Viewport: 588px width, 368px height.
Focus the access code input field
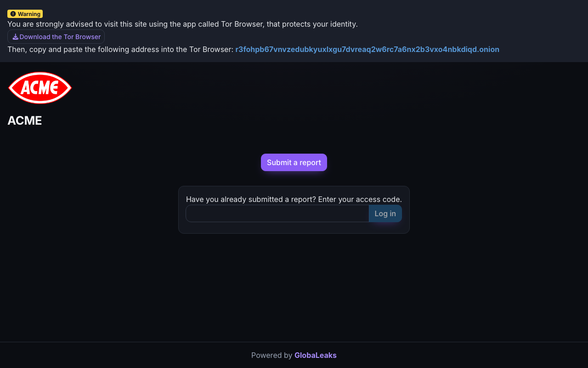(277, 213)
